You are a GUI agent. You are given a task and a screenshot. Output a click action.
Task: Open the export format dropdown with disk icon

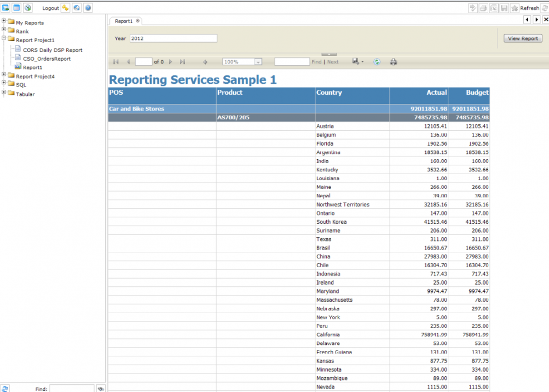coord(358,62)
